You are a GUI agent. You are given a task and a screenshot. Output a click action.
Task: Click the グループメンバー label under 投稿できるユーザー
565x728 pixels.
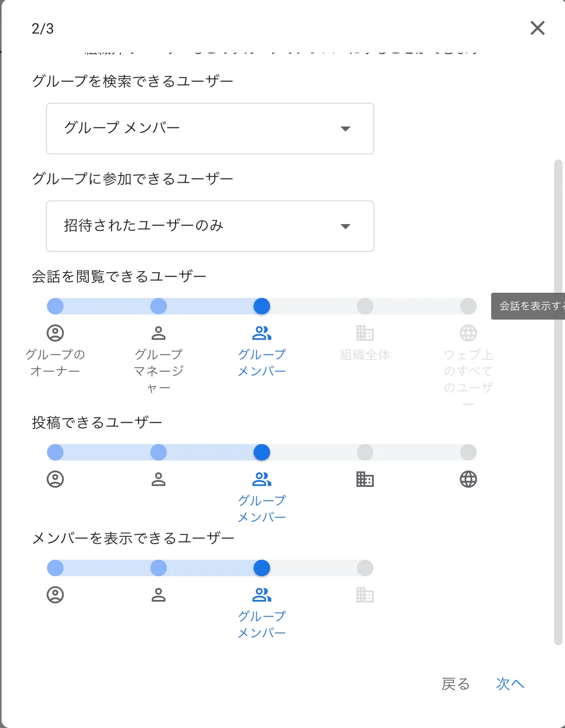tap(262, 509)
